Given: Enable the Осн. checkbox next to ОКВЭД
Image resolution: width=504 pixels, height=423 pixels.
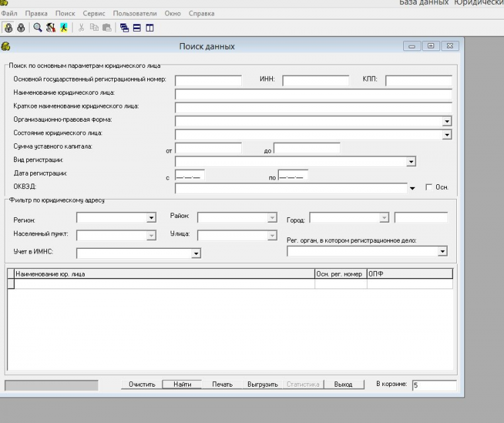Looking at the screenshot, I should tap(429, 188).
